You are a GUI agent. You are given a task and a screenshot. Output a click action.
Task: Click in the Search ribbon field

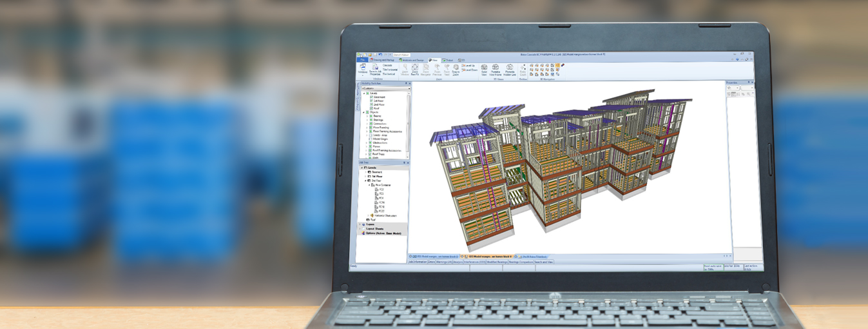coord(401,55)
